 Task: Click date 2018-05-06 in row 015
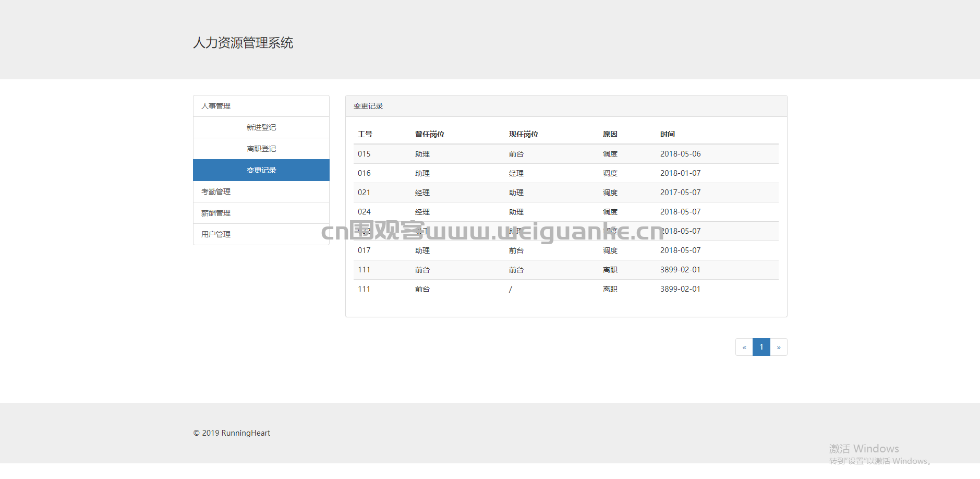681,154
